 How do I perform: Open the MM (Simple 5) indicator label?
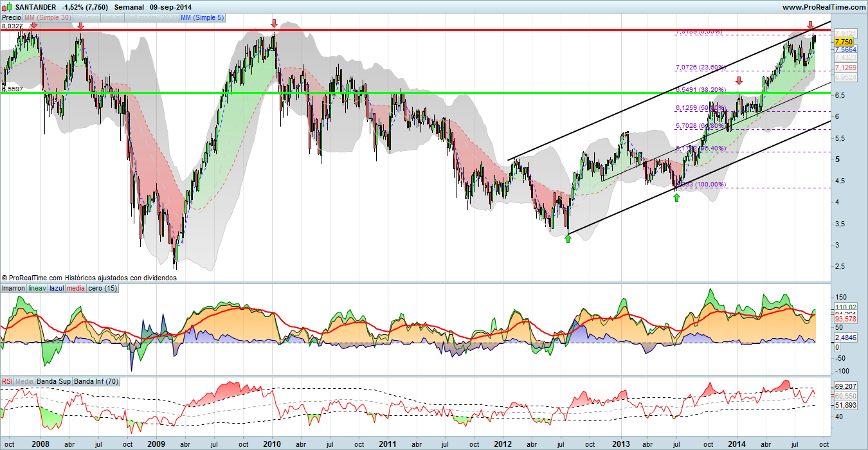click(x=202, y=17)
